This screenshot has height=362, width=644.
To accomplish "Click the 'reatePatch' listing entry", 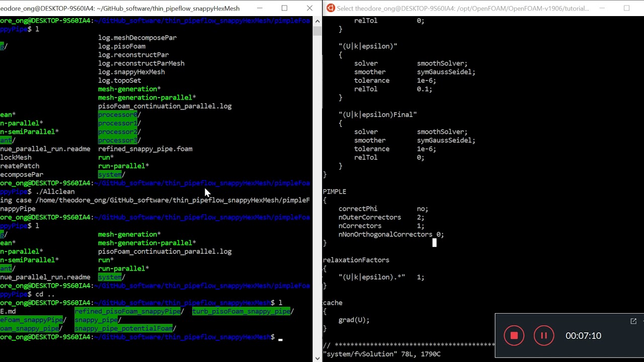I will pyautogui.click(x=20, y=166).
